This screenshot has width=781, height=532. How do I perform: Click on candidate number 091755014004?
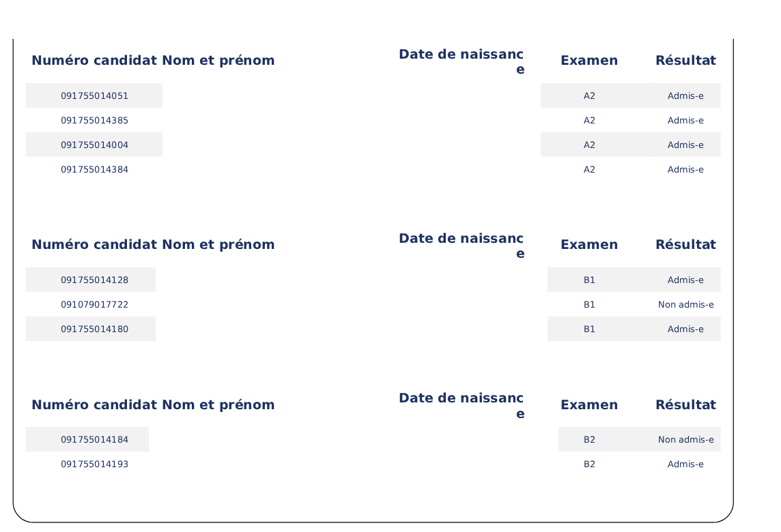(x=94, y=145)
